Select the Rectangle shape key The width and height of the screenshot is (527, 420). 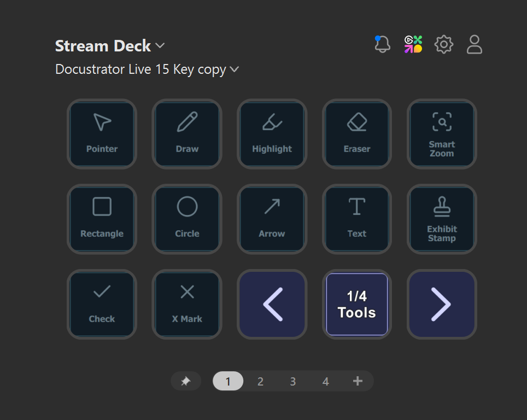click(102, 219)
